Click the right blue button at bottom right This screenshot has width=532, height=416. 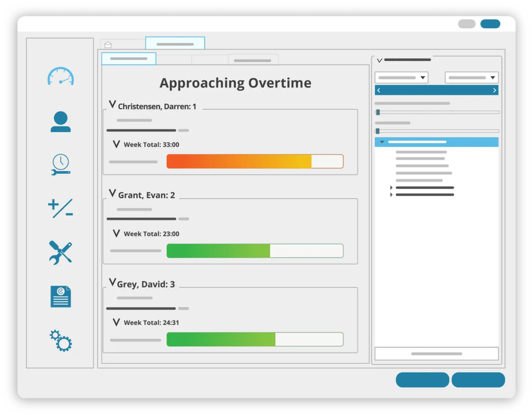[x=478, y=380]
